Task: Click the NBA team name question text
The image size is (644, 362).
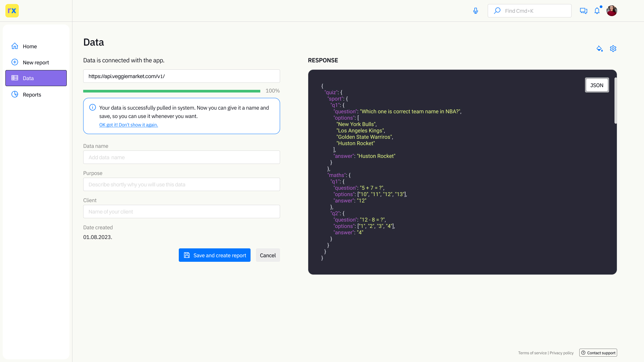Action: (x=410, y=112)
